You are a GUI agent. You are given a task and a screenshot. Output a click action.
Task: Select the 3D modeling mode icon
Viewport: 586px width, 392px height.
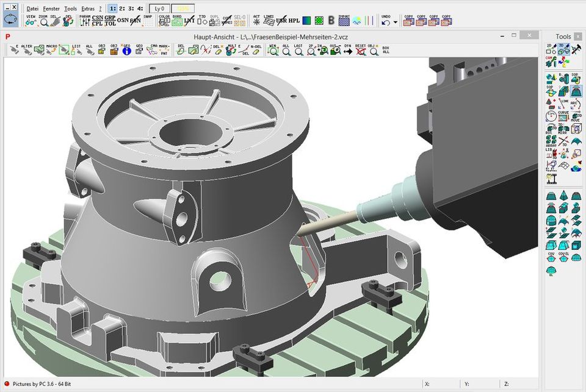[563, 49]
